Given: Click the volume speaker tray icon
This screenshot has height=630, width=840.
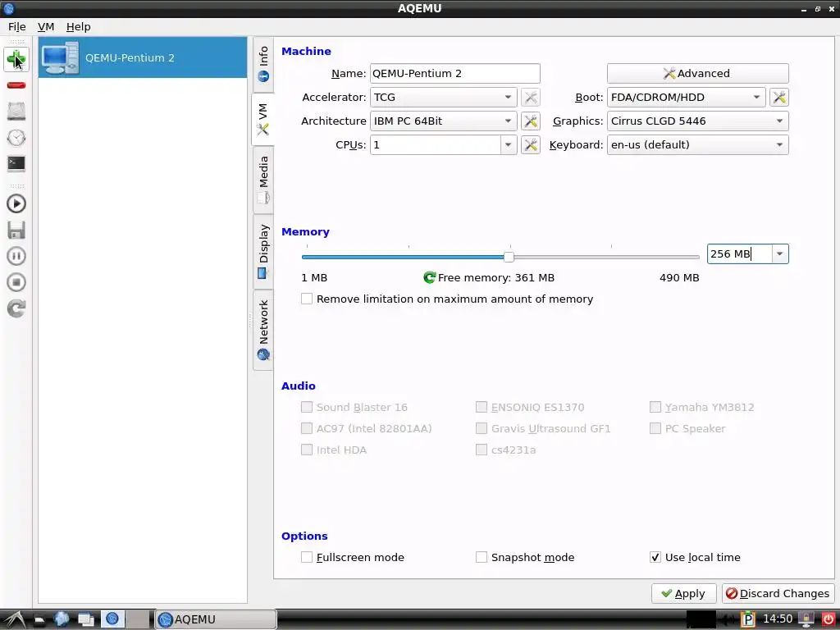Looking at the screenshot, I should pos(727,620).
